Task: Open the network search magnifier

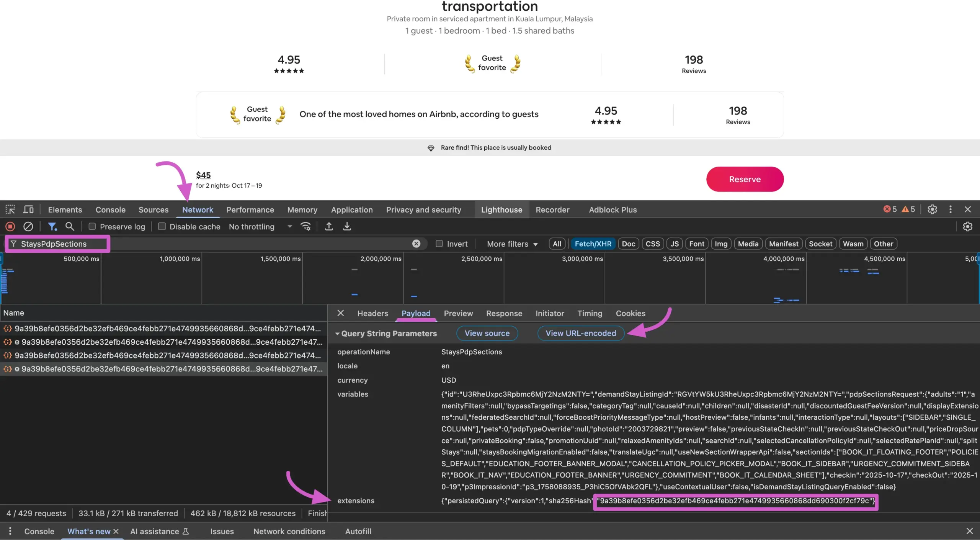Action: [x=70, y=227]
